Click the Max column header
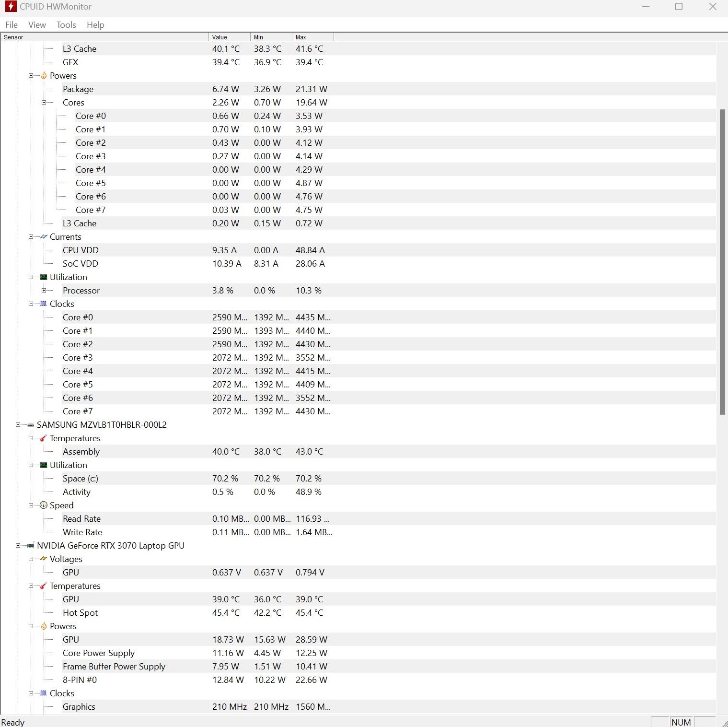This screenshot has width=728, height=727. 313,37
